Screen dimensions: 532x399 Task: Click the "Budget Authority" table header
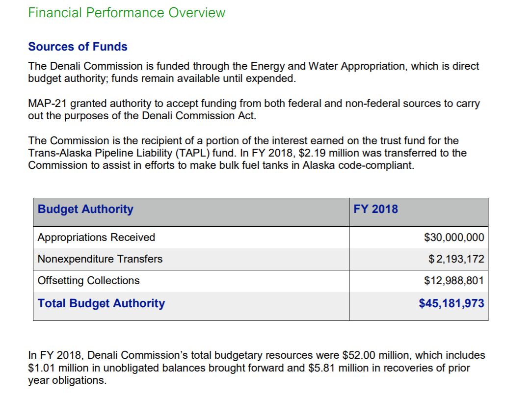tap(85, 209)
